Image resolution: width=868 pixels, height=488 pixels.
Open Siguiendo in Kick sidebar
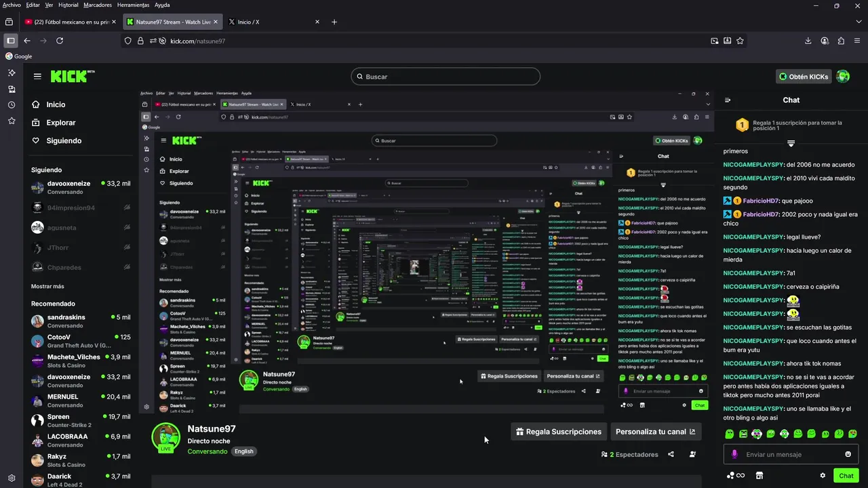(x=56, y=140)
